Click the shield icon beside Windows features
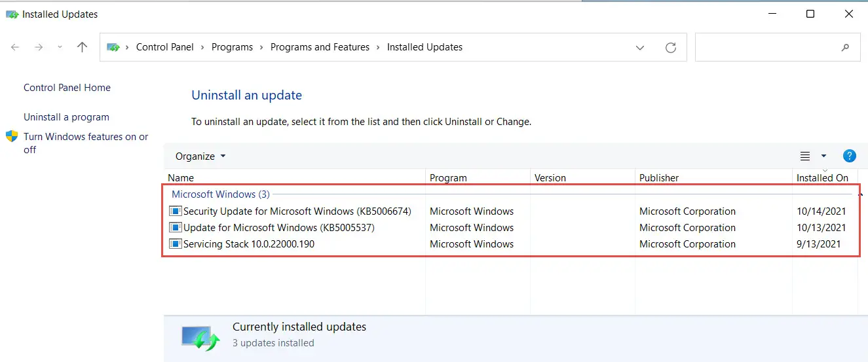The width and height of the screenshot is (868, 362). click(x=12, y=136)
